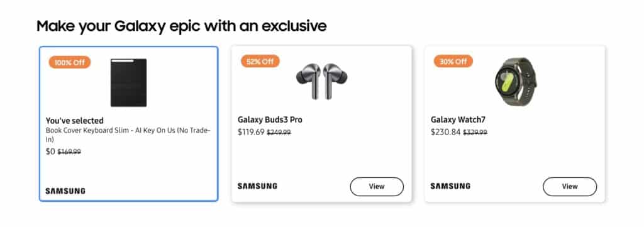The height and width of the screenshot is (227, 644).
Task: Click the strikethrough $249.99 original price
Action: click(279, 133)
